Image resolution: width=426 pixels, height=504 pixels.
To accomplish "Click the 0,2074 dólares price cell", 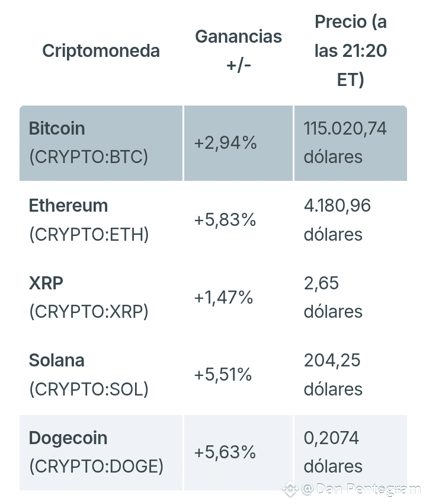I will (332, 452).
